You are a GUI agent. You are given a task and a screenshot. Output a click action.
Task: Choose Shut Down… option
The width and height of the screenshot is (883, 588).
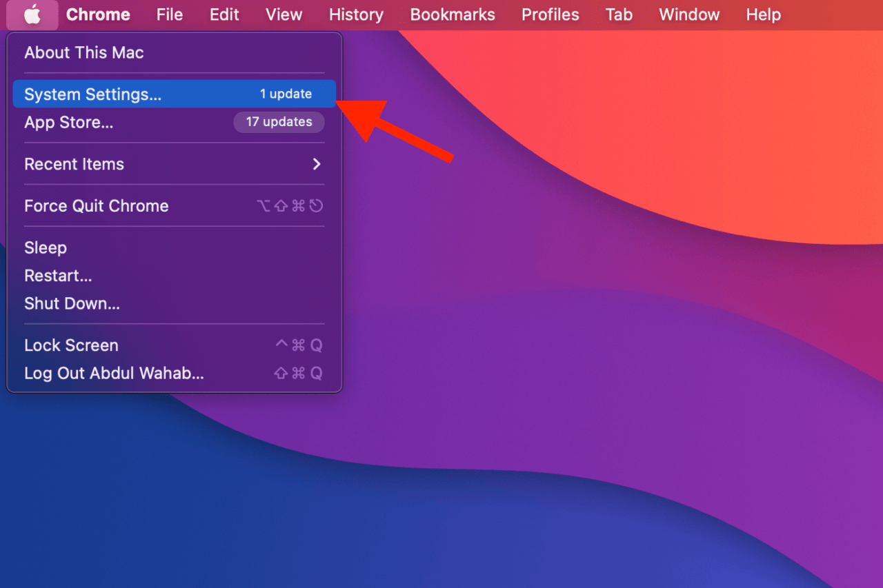point(174,303)
